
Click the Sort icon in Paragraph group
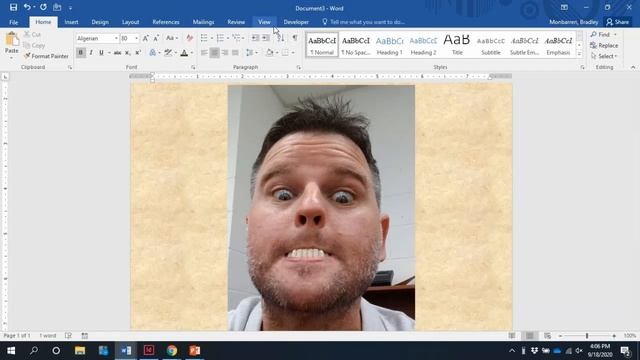pyautogui.click(x=280, y=38)
